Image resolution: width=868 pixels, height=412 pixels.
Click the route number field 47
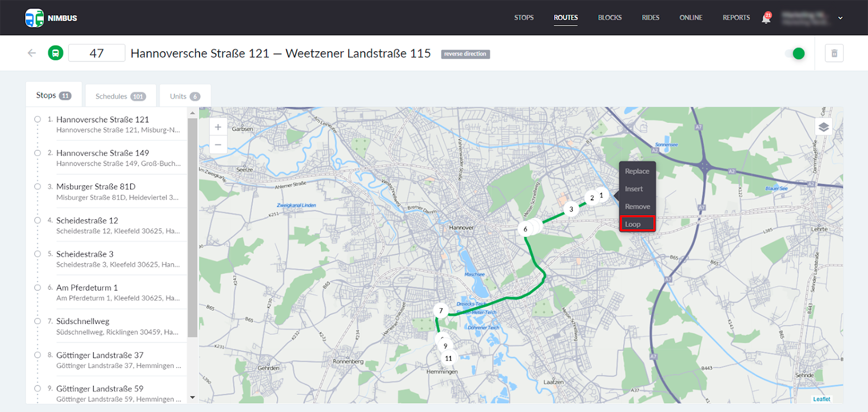[97, 53]
